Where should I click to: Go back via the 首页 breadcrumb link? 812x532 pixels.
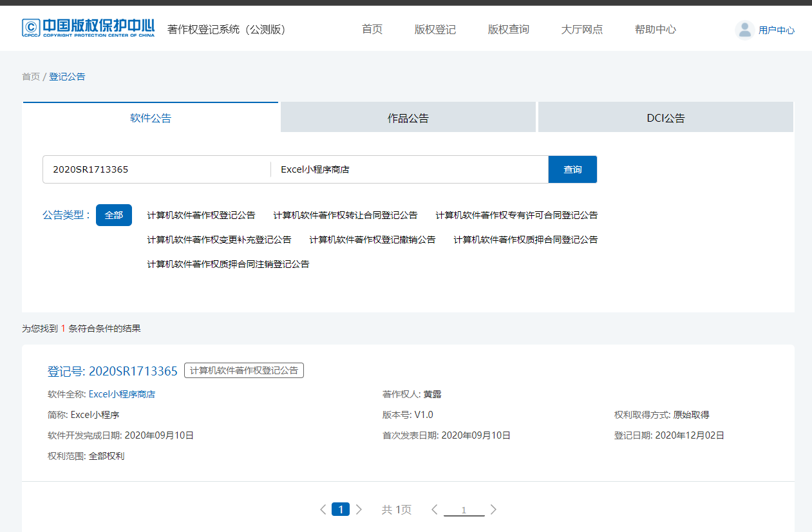30,76
